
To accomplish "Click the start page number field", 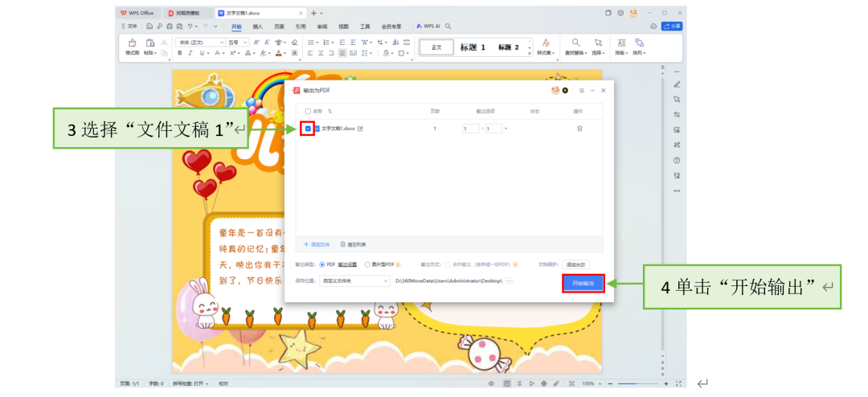I will (470, 129).
